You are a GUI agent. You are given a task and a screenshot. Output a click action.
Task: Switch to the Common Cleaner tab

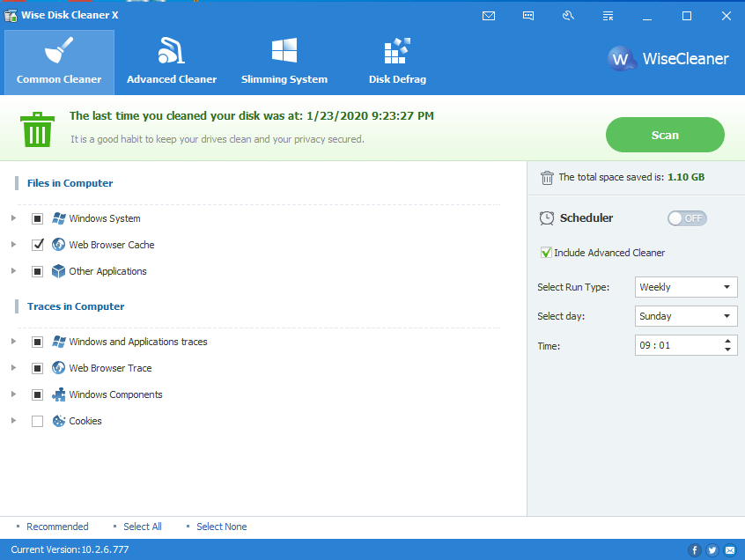tap(59, 63)
